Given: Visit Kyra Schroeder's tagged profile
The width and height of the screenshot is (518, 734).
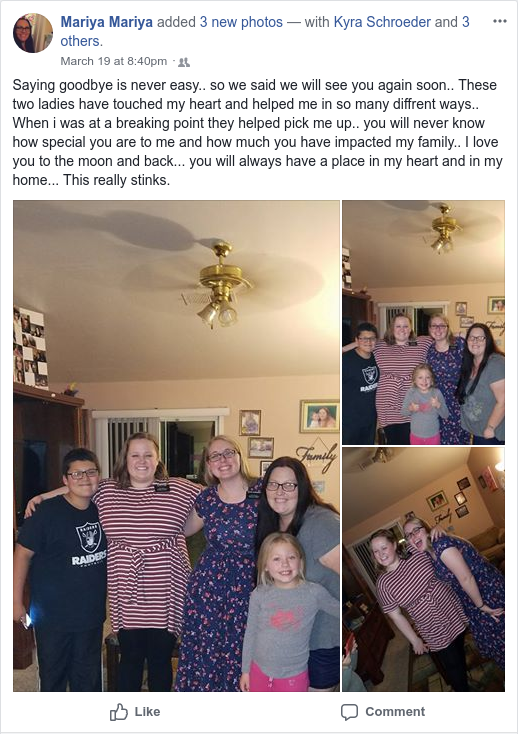Looking at the screenshot, I should click(382, 22).
